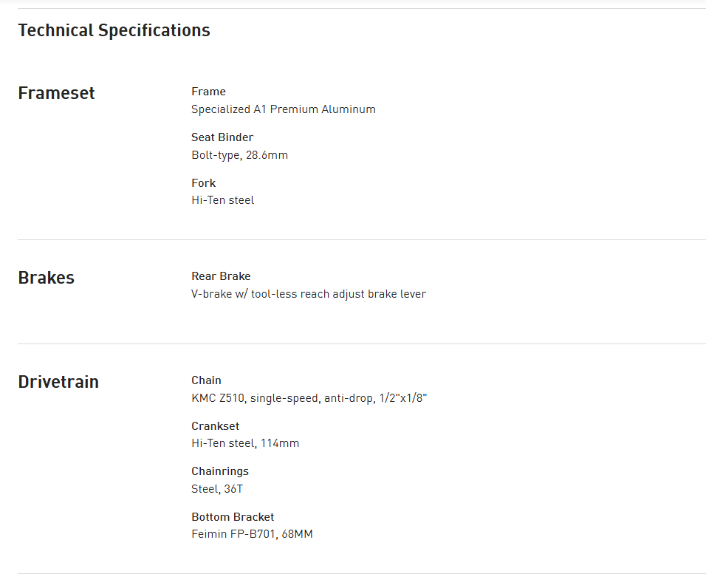Click the Hi-Ten steel value under Fork
This screenshot has width=706, height=588.
click(x=222, y=200)
